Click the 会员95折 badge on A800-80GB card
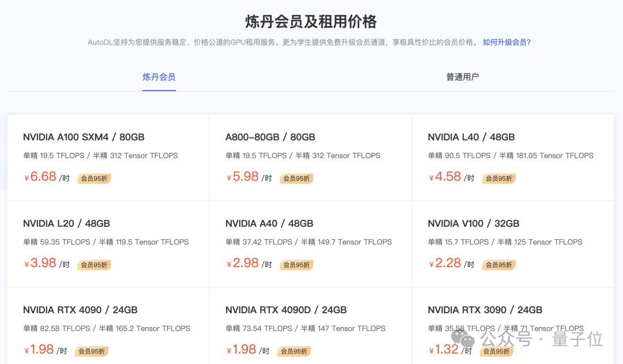The image size is (623, 364). (x=297, y=178)
